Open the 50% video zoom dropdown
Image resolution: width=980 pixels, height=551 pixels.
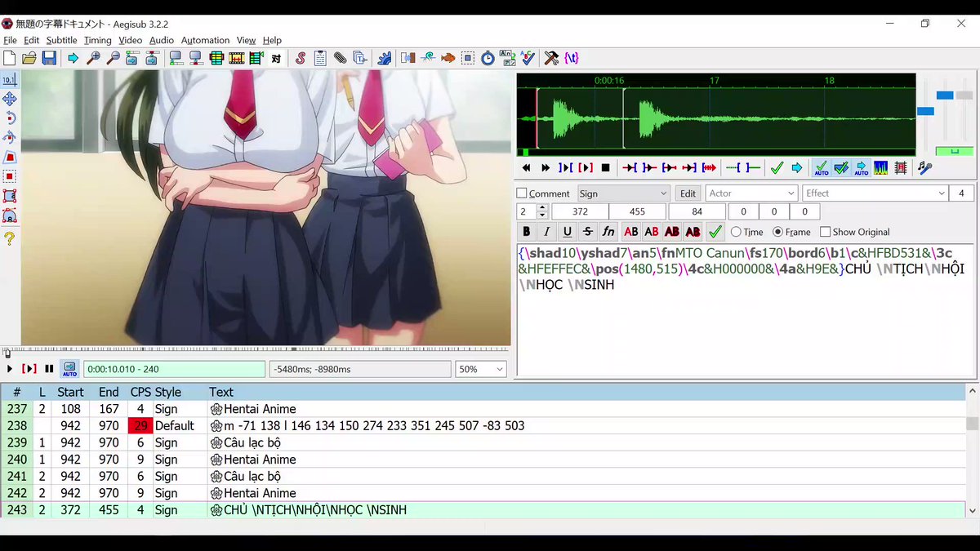481,369
